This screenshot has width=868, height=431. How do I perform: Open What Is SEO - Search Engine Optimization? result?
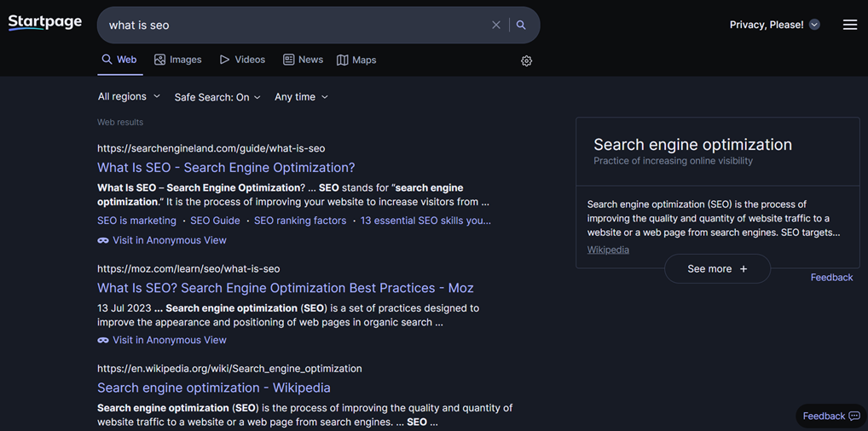(226, 167)
